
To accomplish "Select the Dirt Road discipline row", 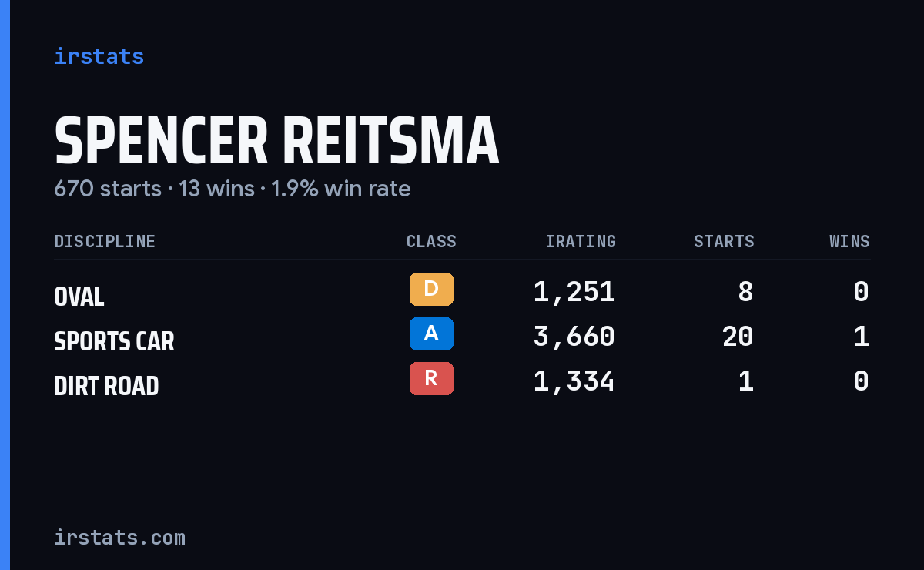I will click(x=462, y=382).
